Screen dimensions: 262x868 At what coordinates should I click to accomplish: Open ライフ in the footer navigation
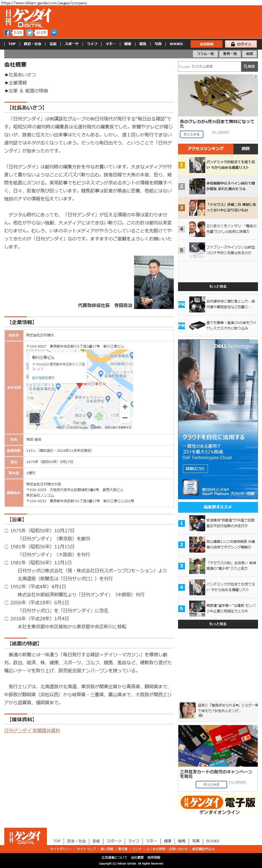pyautogui.click(x=134, y=841)
